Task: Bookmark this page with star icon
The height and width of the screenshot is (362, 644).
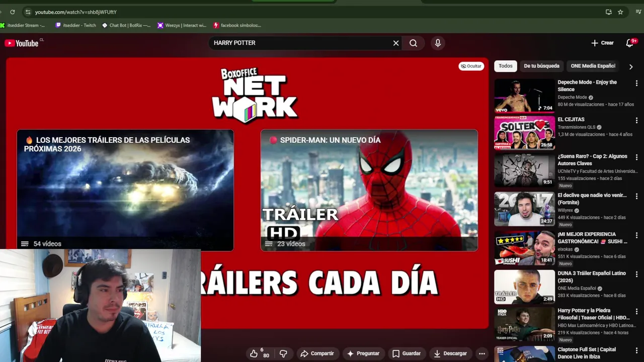Action: [x=620, y=12]
